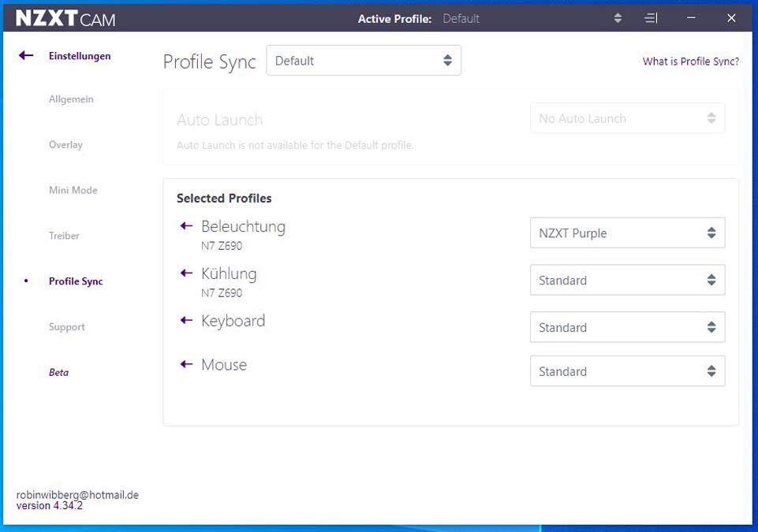Open the Support settings section

click(x=67, y=327)
